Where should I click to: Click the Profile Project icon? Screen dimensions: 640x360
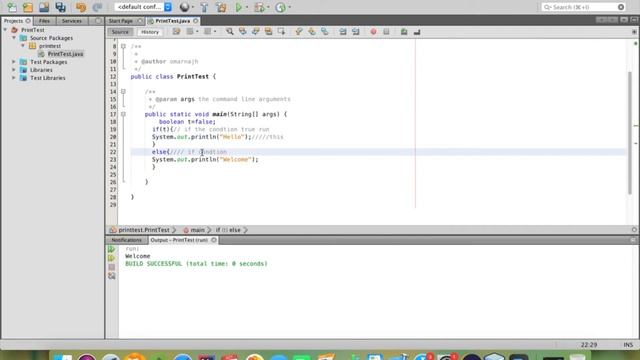pyautogui.click(x=280, y=7)
